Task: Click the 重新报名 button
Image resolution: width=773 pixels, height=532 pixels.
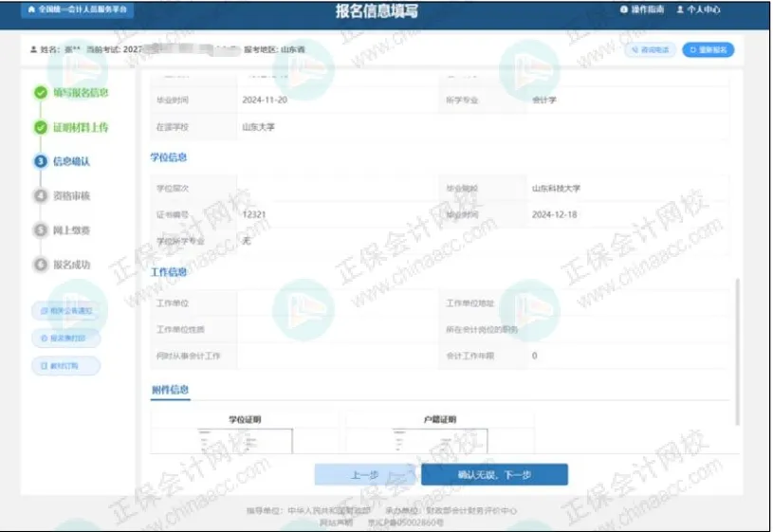Action: pos(708,50)
